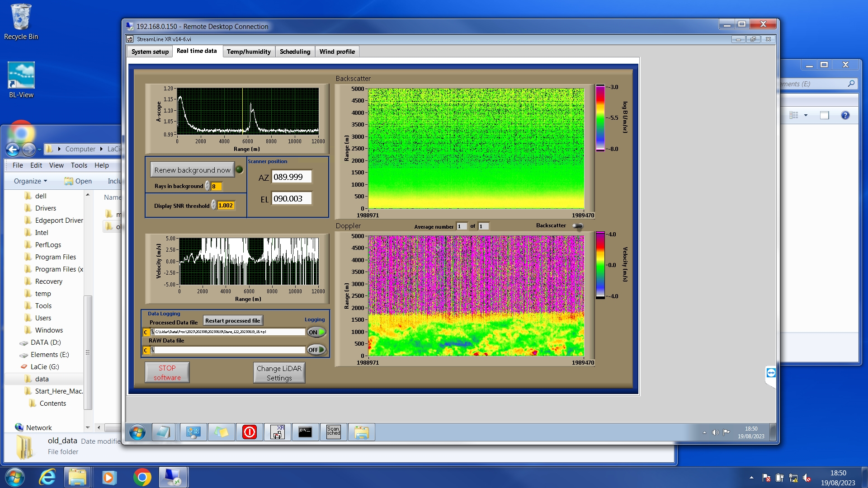Click the StreamLine XR taskbar icon
Viewport: 868px width, 488px height.
click(277, 432)
